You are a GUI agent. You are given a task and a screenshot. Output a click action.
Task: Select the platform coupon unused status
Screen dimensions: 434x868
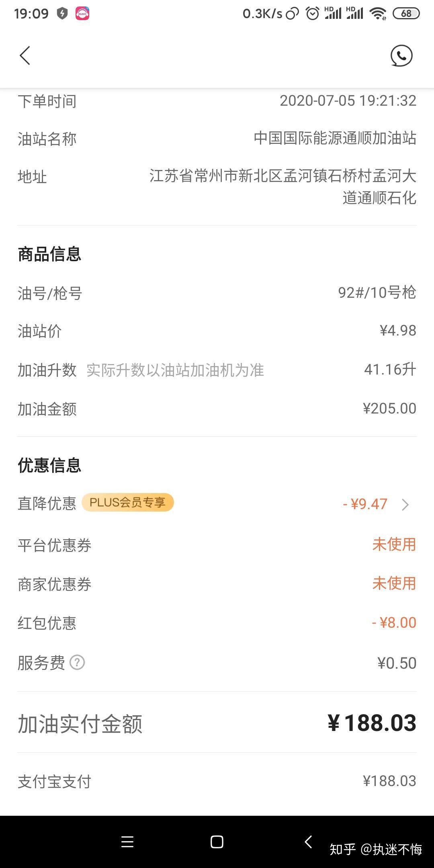[394, 545]
